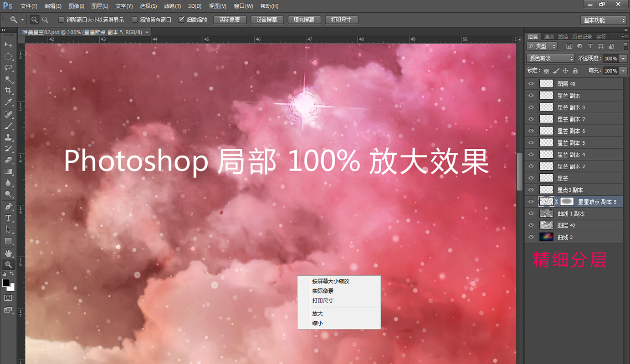630x364 pixels.
Task: Lock transparent pixels icon
Action: pos(546,71)
